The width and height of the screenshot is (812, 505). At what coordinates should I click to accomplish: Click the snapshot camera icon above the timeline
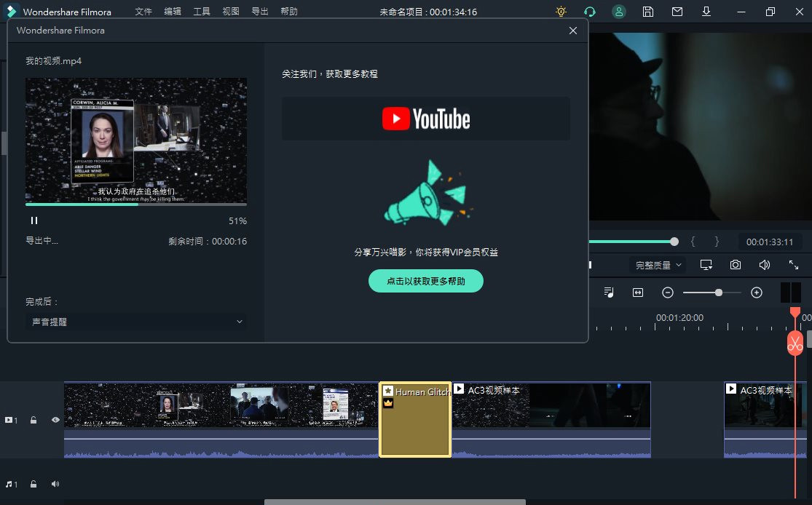(x=735, y=265)
